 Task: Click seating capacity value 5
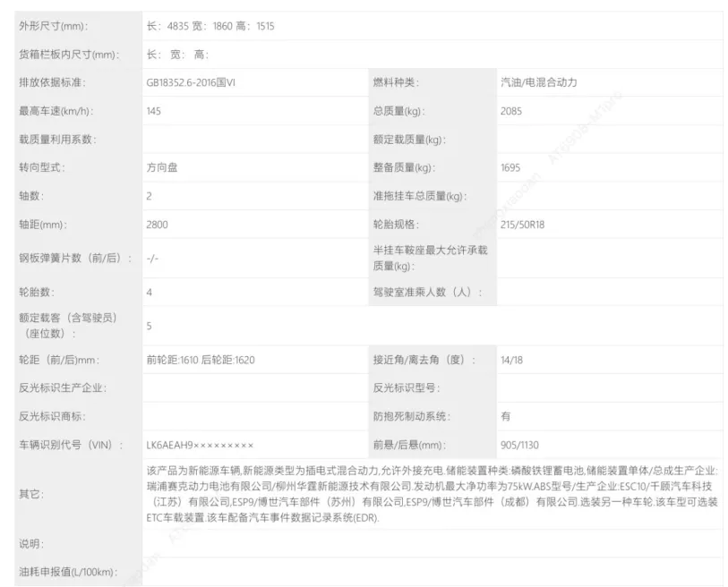tap(149, 326)
